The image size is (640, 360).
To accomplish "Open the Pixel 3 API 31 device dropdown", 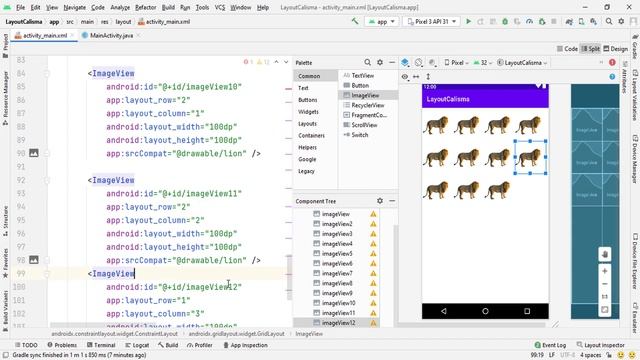I will pos(432,22).
